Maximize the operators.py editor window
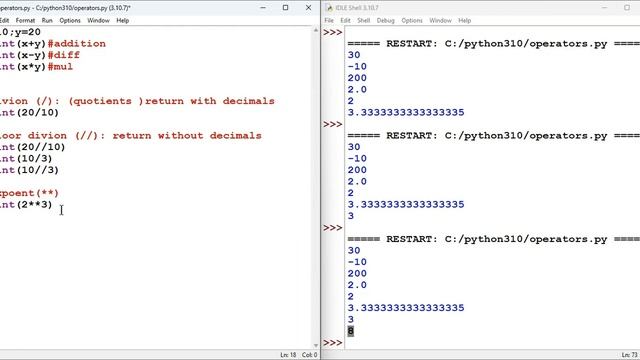The image size is (640, 360). click(285, 8)
